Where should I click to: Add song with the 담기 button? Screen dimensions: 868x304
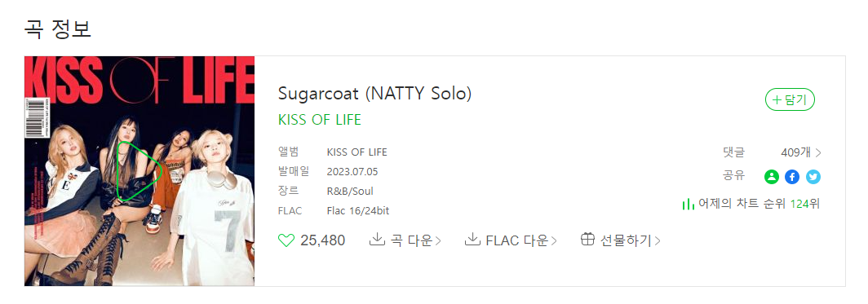(790, 99)
